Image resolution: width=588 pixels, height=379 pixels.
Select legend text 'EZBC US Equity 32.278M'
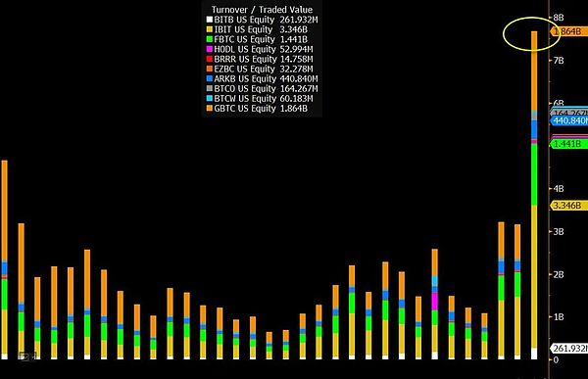pyautogui.click(x=264, y=69)
